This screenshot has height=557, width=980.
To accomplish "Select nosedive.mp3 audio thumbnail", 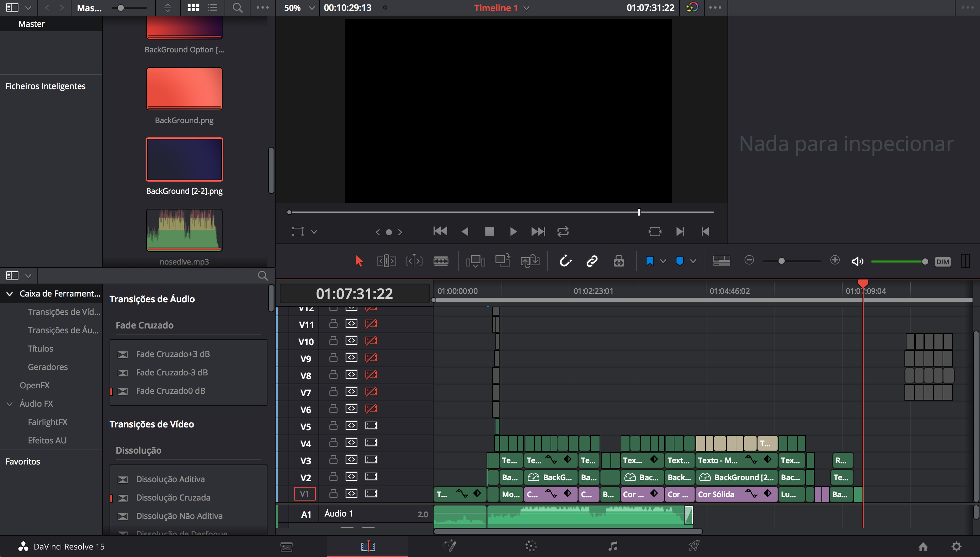I will pos(184,230).
